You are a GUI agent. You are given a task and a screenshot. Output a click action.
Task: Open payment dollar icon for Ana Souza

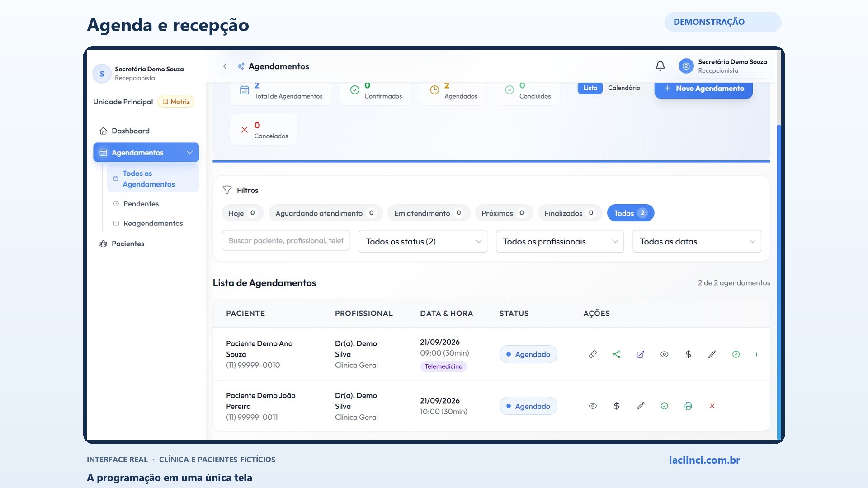coord(688,354)
